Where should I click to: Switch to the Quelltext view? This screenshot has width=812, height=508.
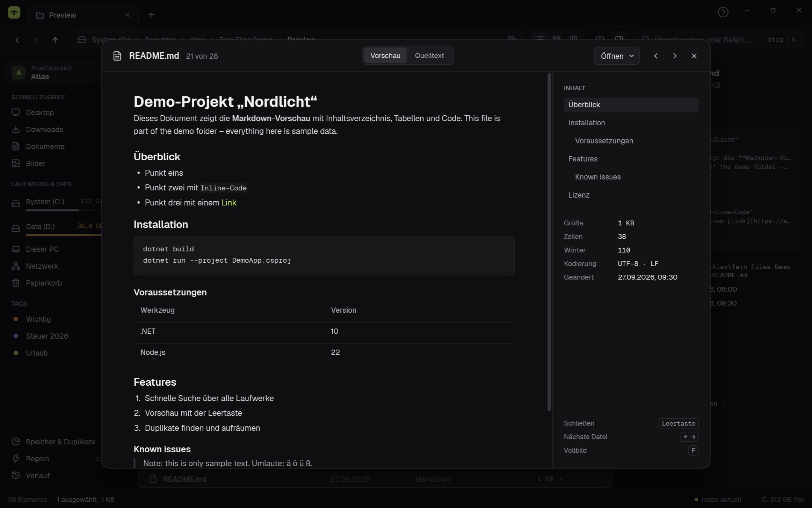click(429, 56)
